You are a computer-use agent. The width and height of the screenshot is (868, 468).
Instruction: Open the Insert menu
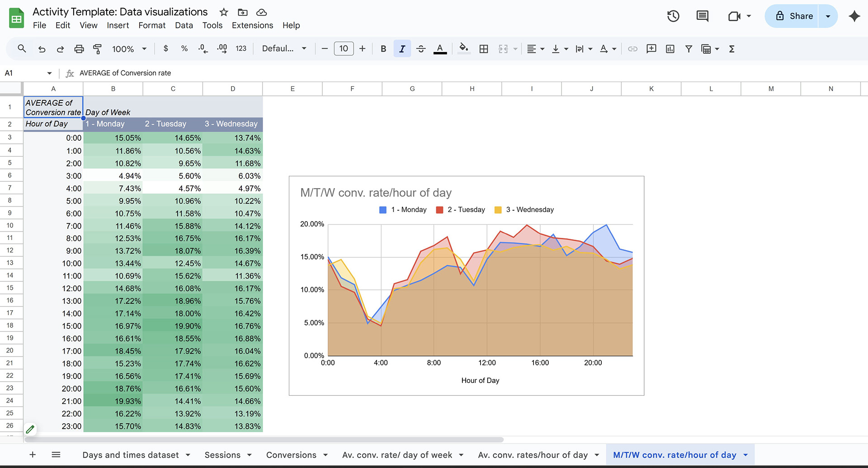[x=118, y=25]
